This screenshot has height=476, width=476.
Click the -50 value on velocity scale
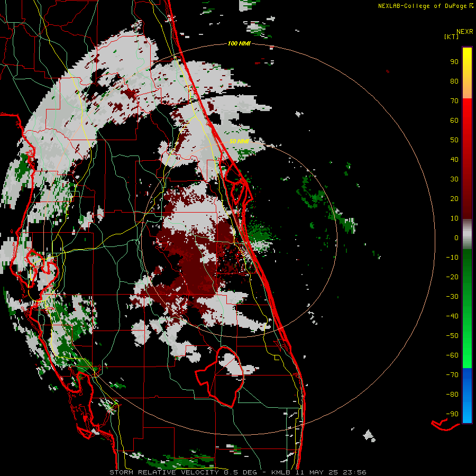(452, 335)
